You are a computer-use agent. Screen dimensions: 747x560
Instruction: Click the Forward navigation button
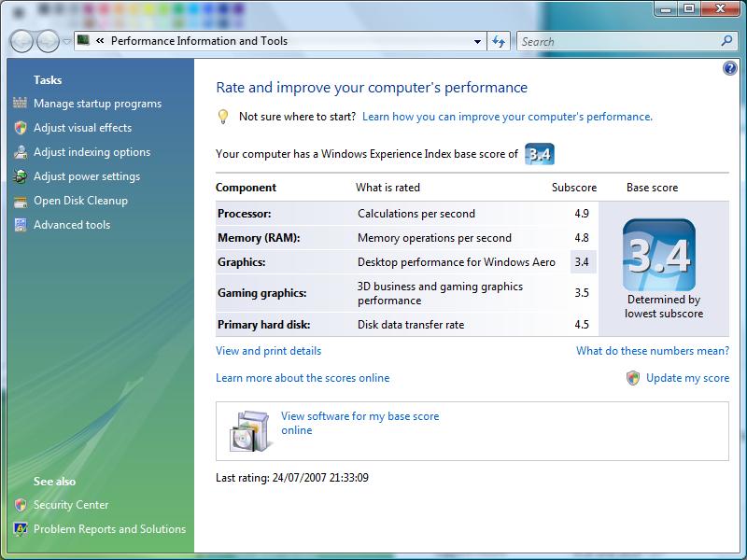(48, 41)
